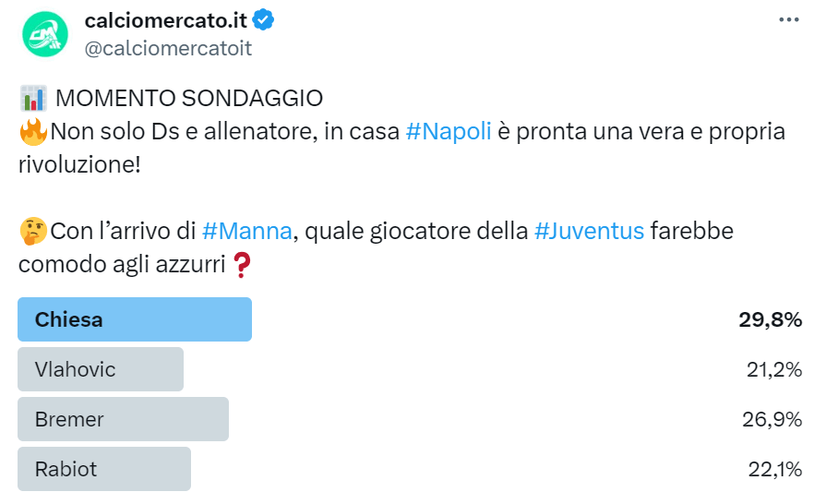
Task: Select the Rabiot poll option
Action: tap(104, 469)
